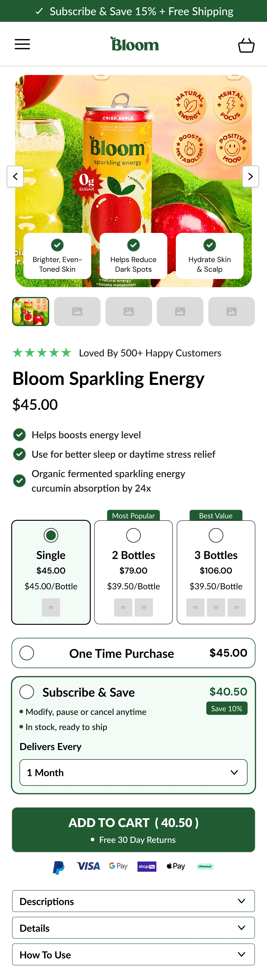Open the shopping basket cart
This screenshot has height=980, width=267.
[x=246, y=45]
